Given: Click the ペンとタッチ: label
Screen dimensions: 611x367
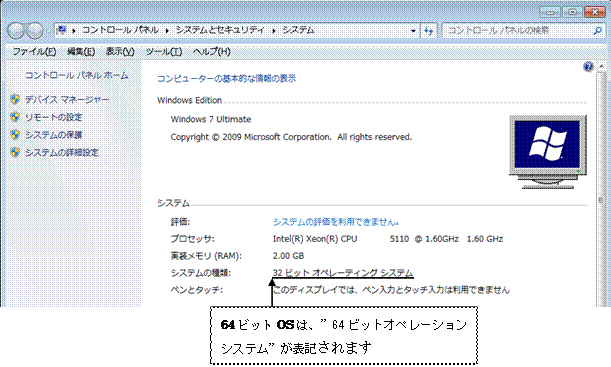Looking at the screenshot, I should point(197,290).
